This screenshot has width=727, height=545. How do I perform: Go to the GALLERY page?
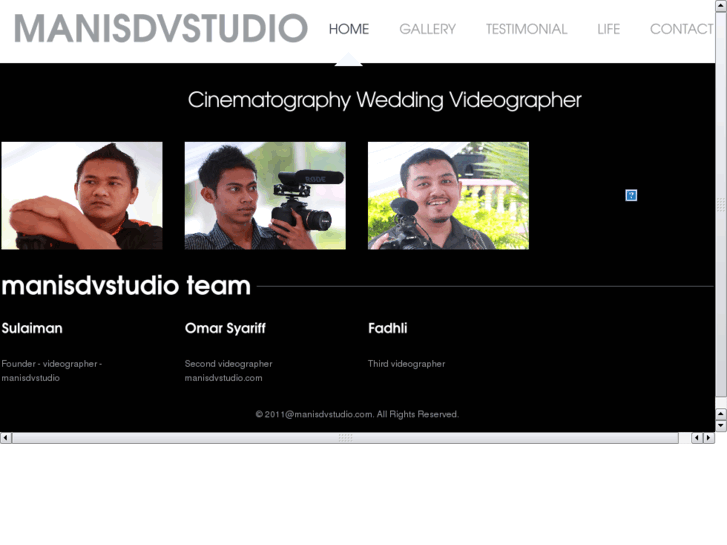427,29
